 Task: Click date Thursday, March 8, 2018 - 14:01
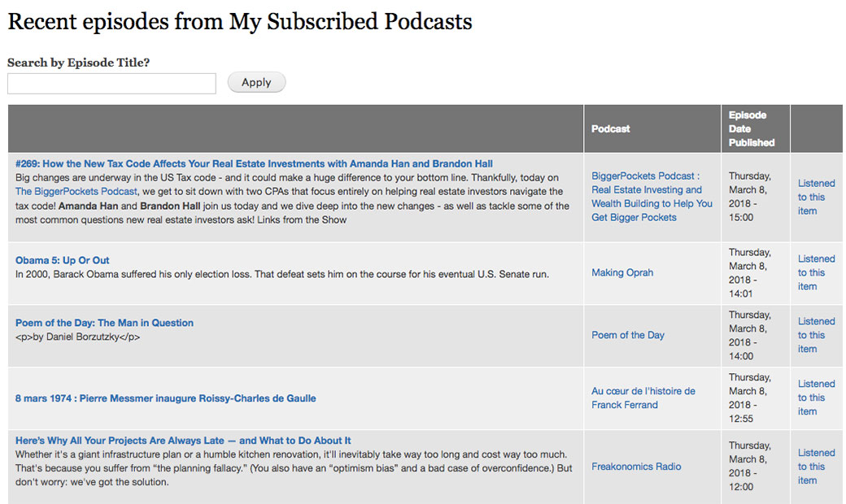[750, 273]
